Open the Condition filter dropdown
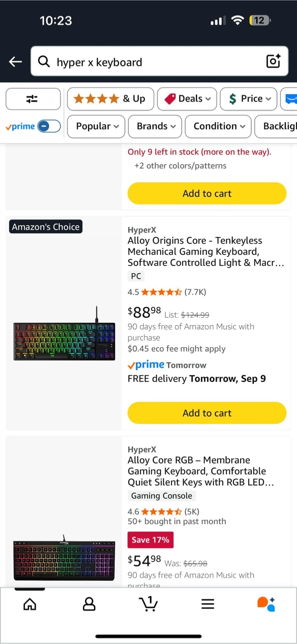 (219, 126)
